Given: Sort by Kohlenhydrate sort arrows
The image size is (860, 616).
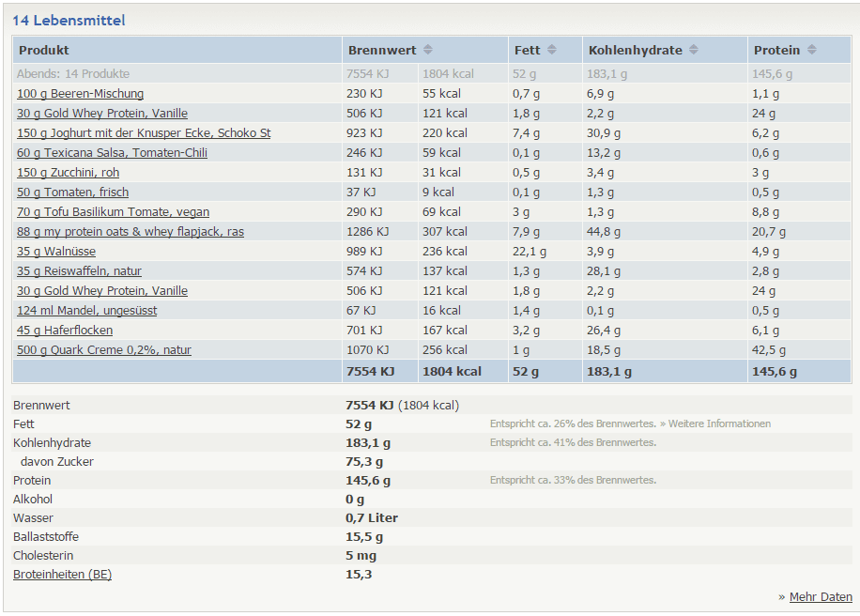Looking at the screenshot, I should [694, 50].
